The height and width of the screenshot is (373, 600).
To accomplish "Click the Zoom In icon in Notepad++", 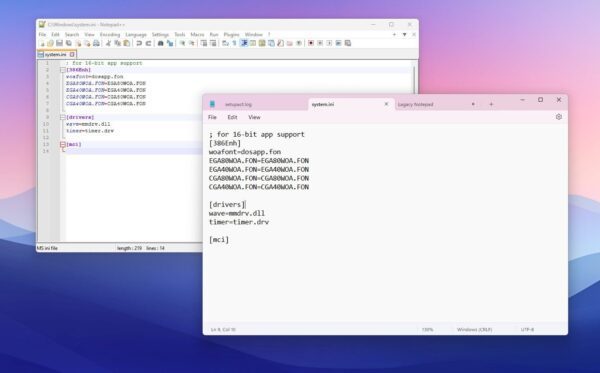I will 183,43.
